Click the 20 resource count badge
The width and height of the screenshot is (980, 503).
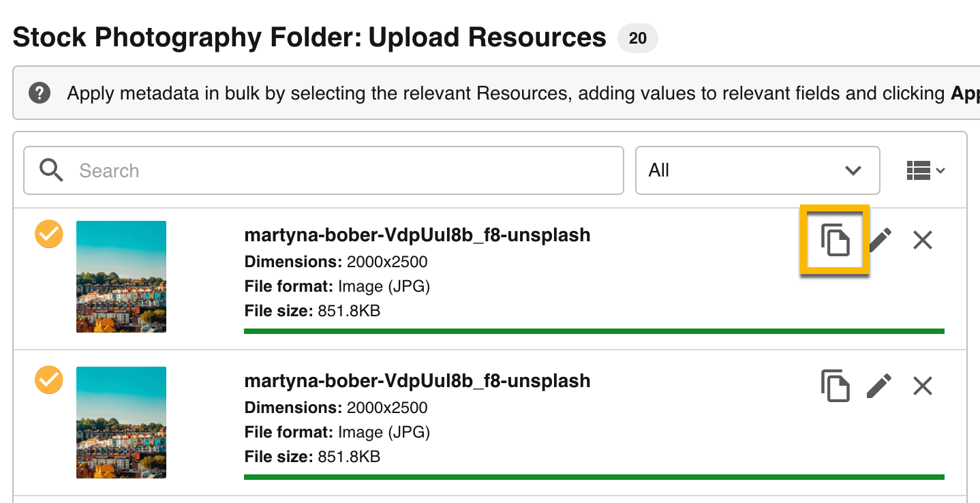tap(637, 38)
